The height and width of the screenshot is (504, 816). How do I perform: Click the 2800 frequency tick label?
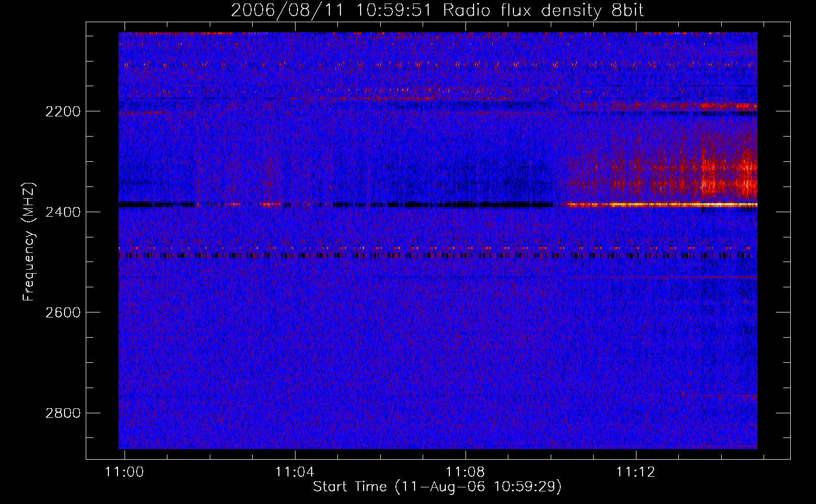(63, 413)
